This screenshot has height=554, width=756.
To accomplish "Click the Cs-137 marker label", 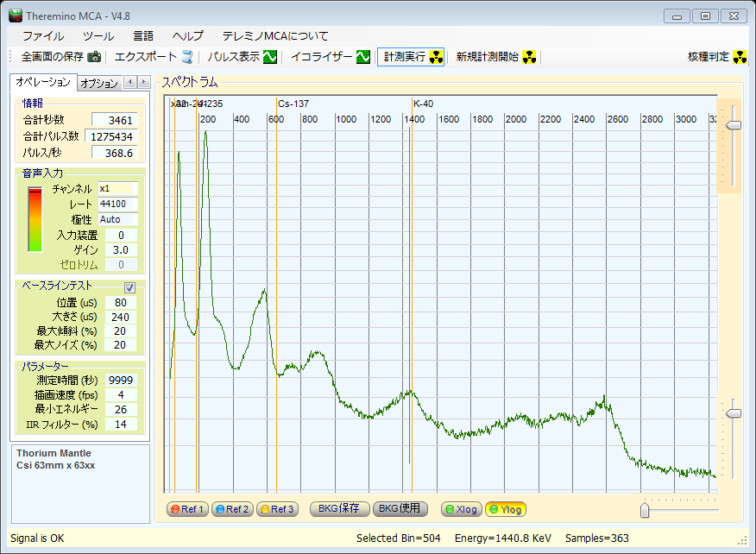I will 293,104.
